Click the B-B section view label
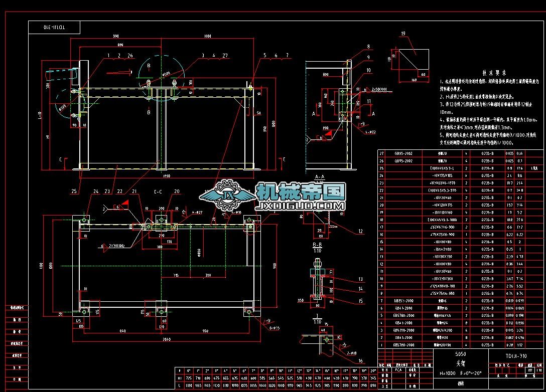Screen dimensions: 546x392 tap(317, 245)
